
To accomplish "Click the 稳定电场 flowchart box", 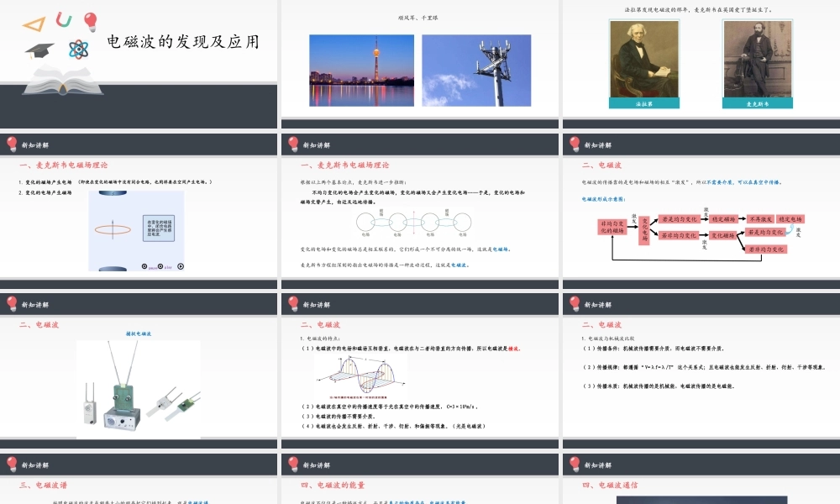I will point(790,219).
